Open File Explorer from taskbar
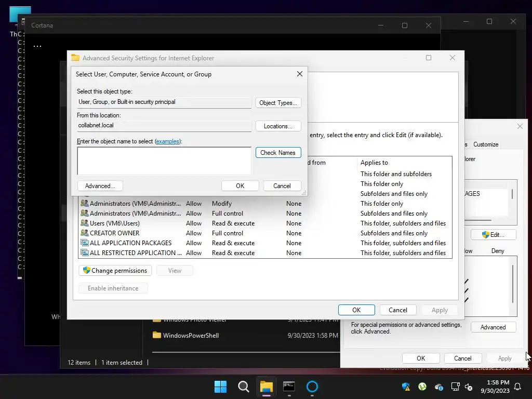Screen dimensions: 532x399 point(267,387)
